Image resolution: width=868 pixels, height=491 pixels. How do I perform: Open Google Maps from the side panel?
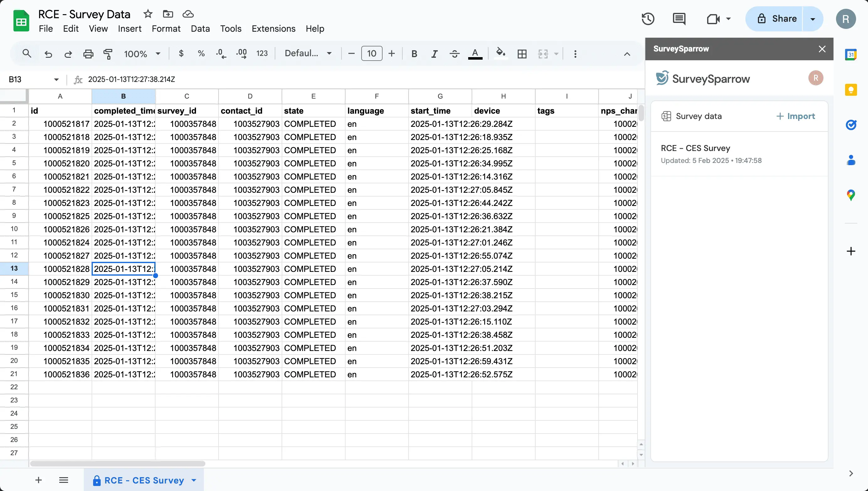pyautogui.click(x=851, y=195)
